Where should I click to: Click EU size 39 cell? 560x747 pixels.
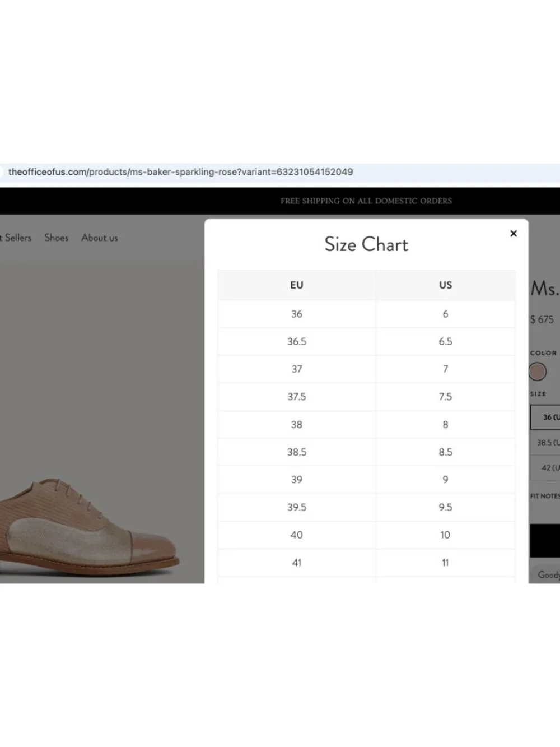click(297, 480)
